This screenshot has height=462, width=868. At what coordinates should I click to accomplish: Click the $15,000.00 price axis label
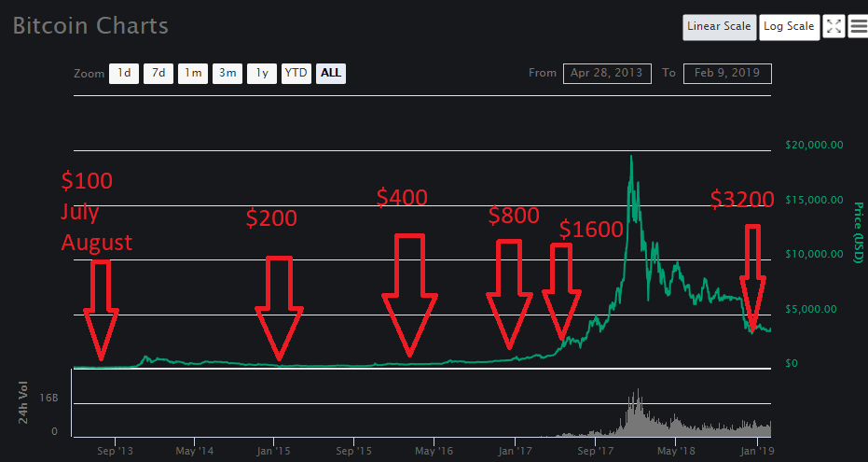coord(814,200)
